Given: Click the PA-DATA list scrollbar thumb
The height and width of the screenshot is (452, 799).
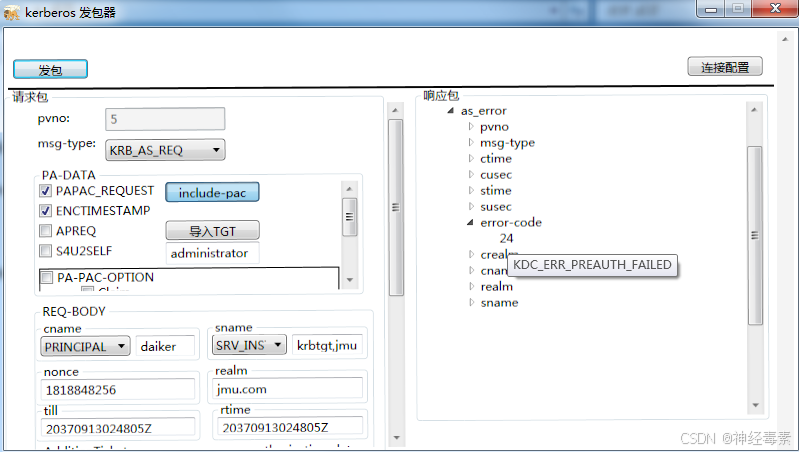Looking at the screenshot, I should (x=350, y=217).
